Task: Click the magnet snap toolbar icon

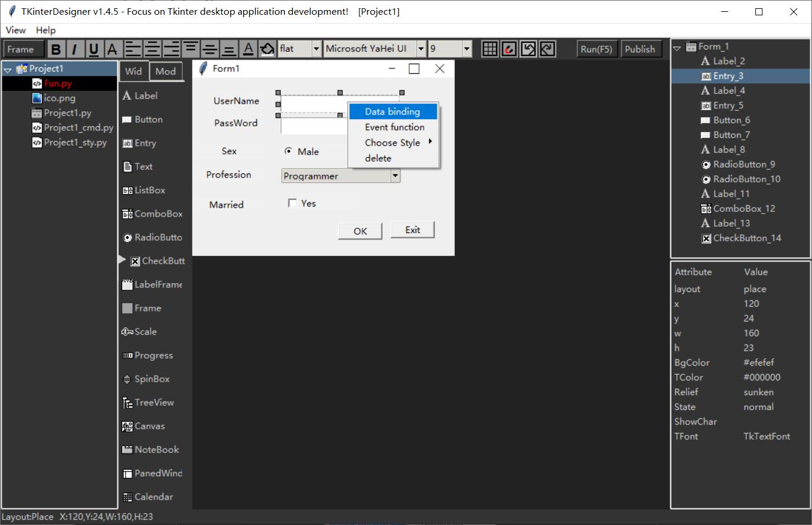Action: pos(509,49)
